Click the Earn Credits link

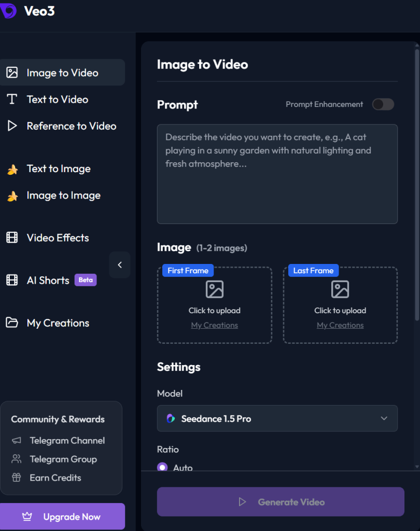(55, 478)
